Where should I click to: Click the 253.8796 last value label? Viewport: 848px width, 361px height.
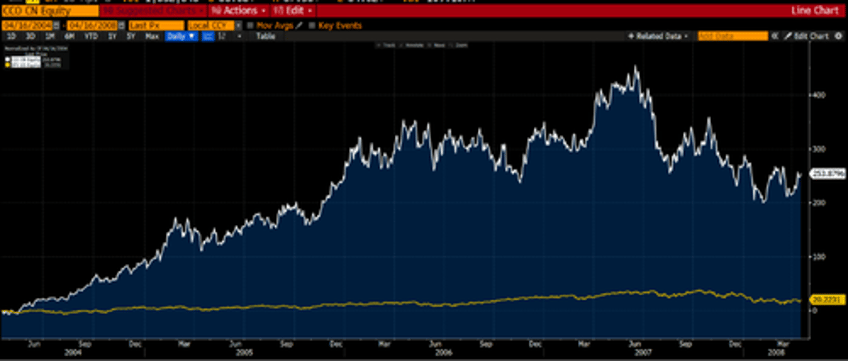tap(827, 173)
